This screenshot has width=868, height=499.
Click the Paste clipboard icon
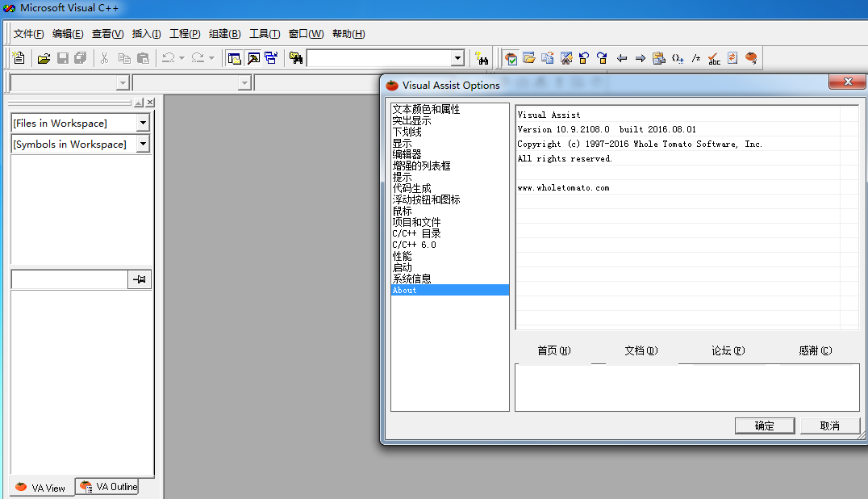[143, 58]
